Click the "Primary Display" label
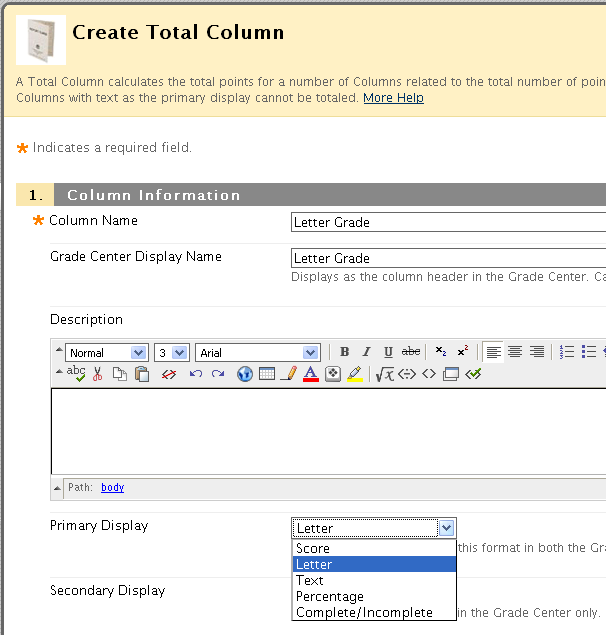This screenshot has width=606, height=635. [x=99, y=526]
